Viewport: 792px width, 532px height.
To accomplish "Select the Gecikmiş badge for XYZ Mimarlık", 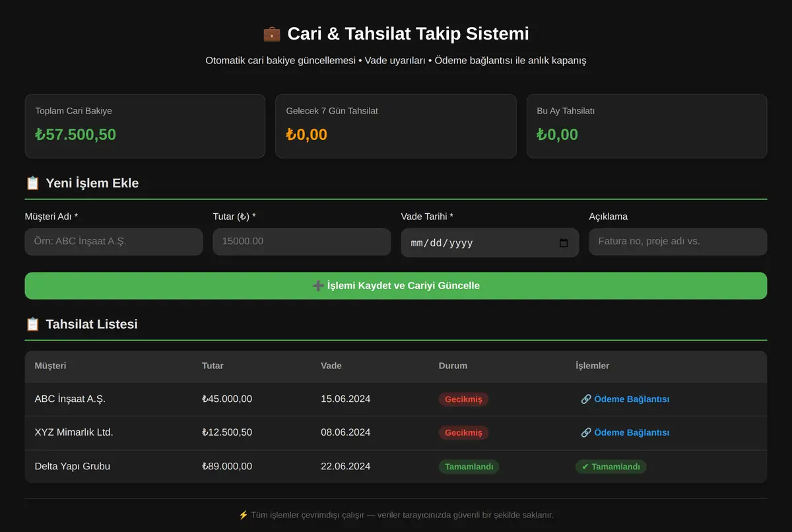I will click(x=463, y=433).
